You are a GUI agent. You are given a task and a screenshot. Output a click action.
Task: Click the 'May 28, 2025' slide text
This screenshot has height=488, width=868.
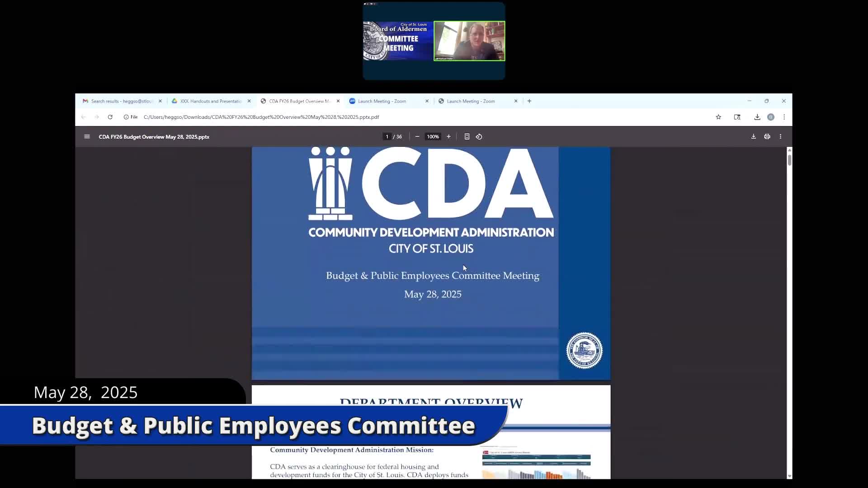click(433, 294)
